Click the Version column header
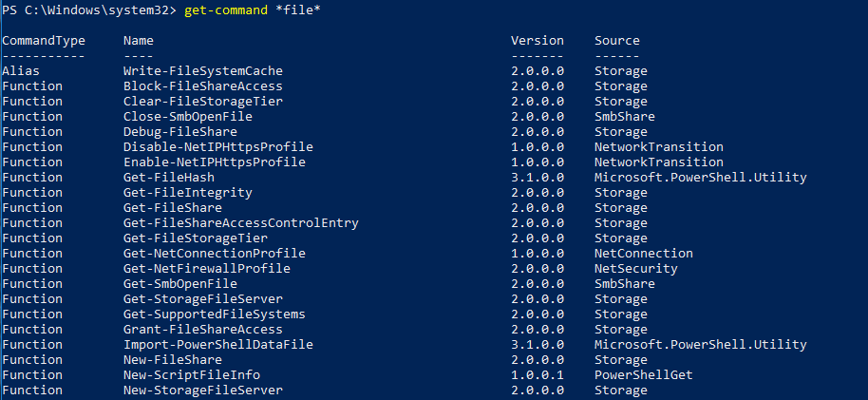 coord(537,41)
